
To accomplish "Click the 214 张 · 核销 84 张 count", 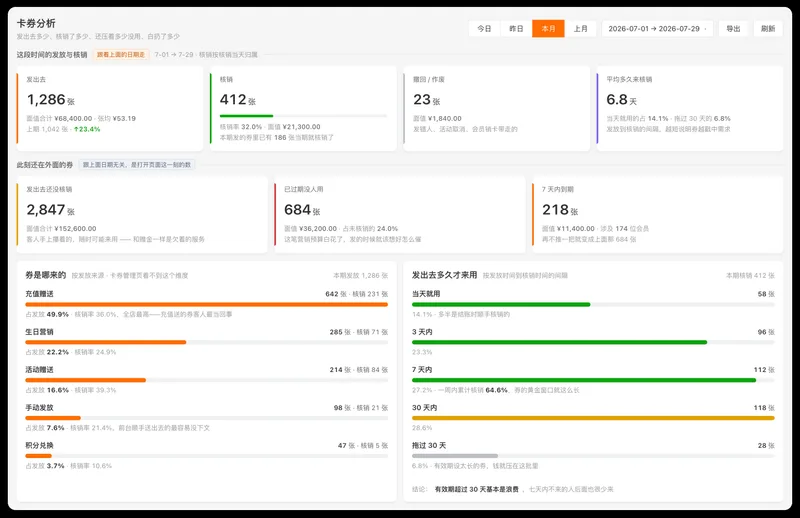I will pyautogui.click(x=359, y=369).
